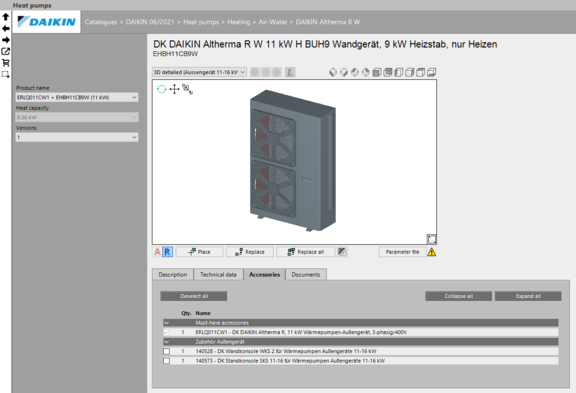Check the 140573 Standkonsole SKS checkbox
The width and height of the screenshot is (576, 393).
(x=166, y=361)
